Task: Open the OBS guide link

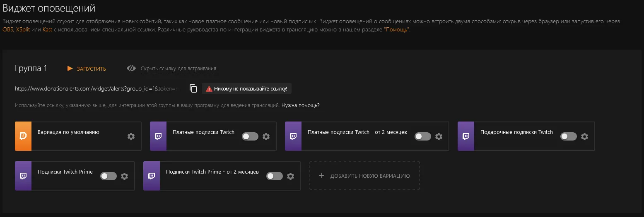Action: (8, 30)
